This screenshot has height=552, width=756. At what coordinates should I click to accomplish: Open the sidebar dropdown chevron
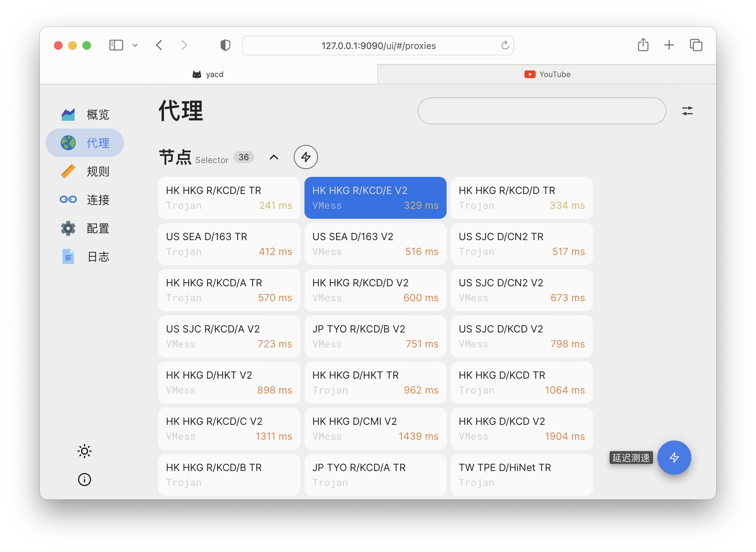click(135, 45)
